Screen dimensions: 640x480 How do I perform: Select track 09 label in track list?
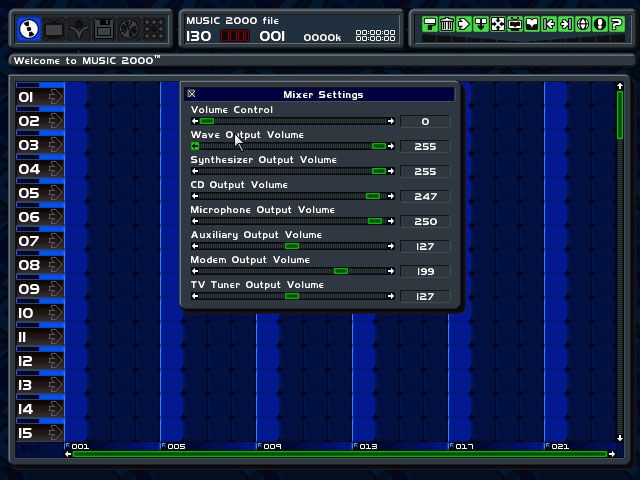(x=29, y=289)
